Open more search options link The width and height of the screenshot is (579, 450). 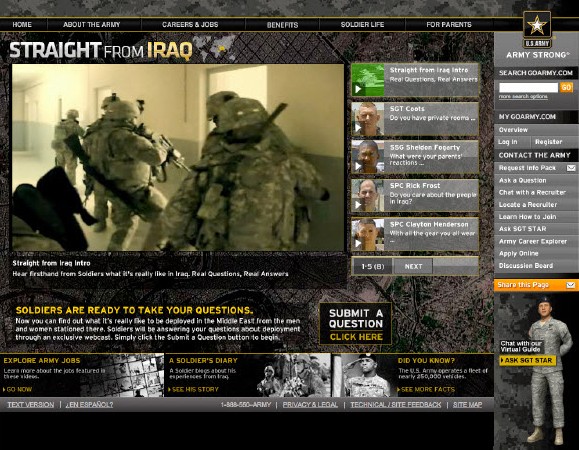pos(523,96)
